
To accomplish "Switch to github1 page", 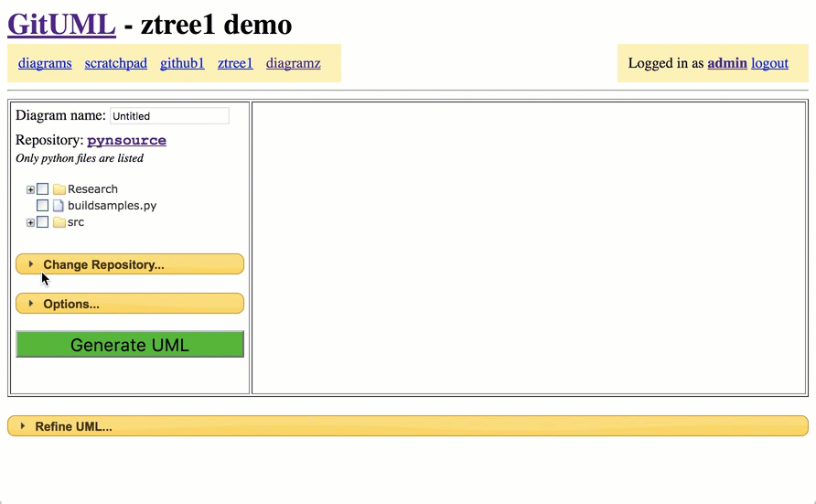I will click(x=182, y=63).
